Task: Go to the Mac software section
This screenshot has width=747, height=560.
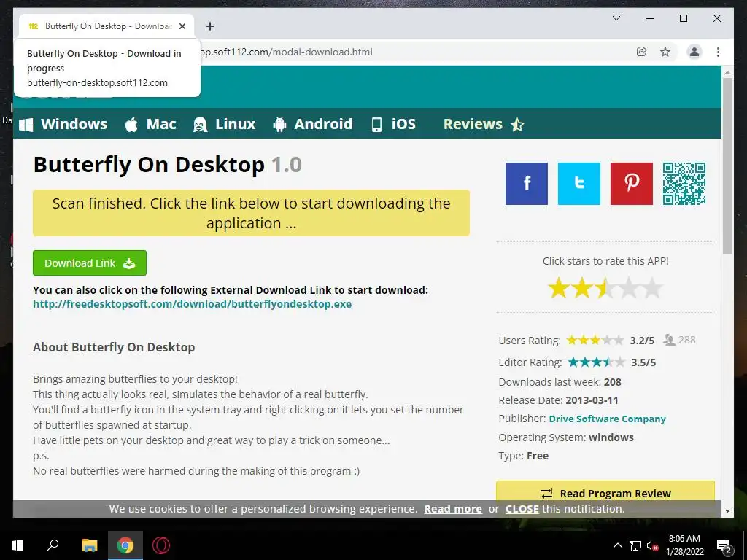Action: [x=161, y=124]
